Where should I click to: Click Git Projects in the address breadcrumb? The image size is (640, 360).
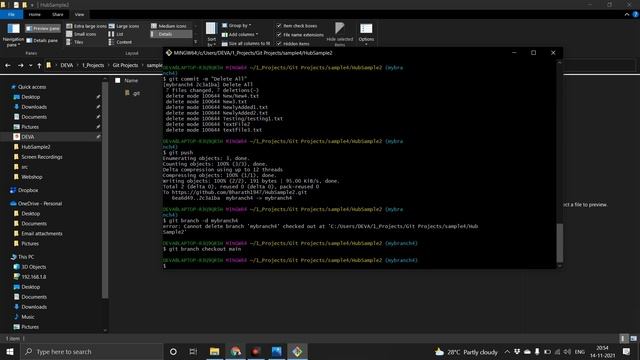[125, 65]
